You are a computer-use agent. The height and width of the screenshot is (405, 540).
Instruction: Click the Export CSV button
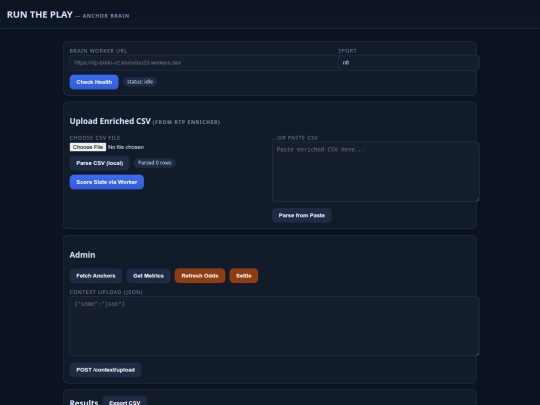point(125,402)
